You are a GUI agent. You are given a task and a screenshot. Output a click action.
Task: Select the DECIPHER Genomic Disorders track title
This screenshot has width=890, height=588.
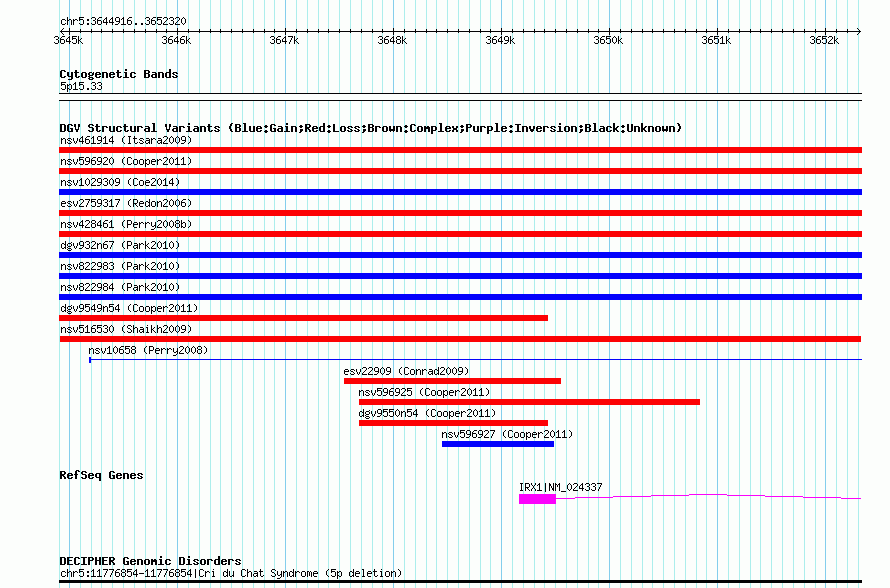coord(150,561)
